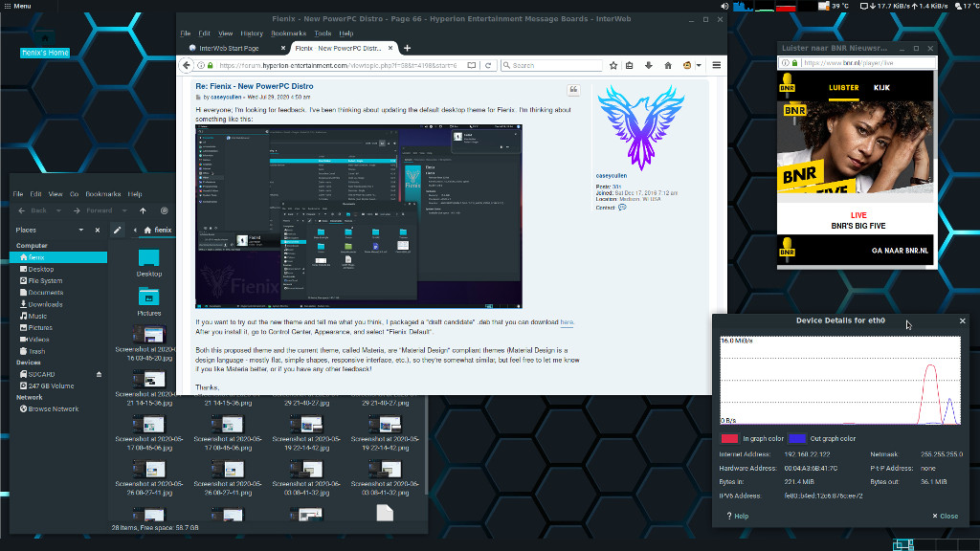Open the Bookmarks menu in InterWeb
The width and height of the screenshot is (980, 551).
click(x=288, y=33)
